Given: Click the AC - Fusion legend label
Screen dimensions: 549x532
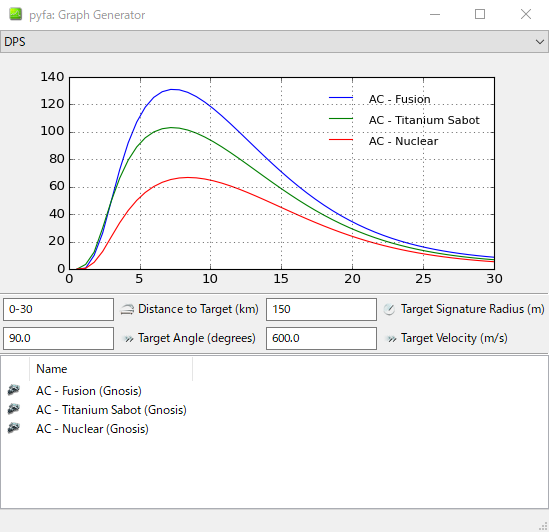Looking at the screenshot, I should 399,99.
